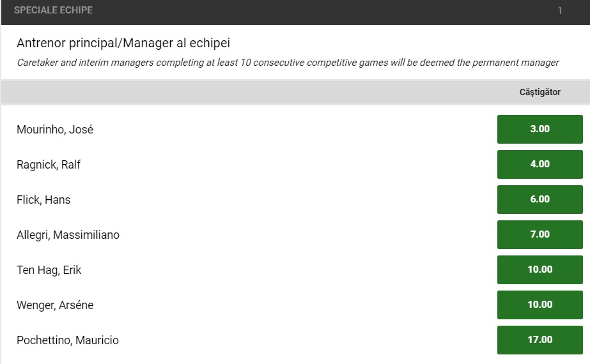The image size is (590, 364).
Task: Click the Ten Hag, Erik label
Action: click(49, 270)
